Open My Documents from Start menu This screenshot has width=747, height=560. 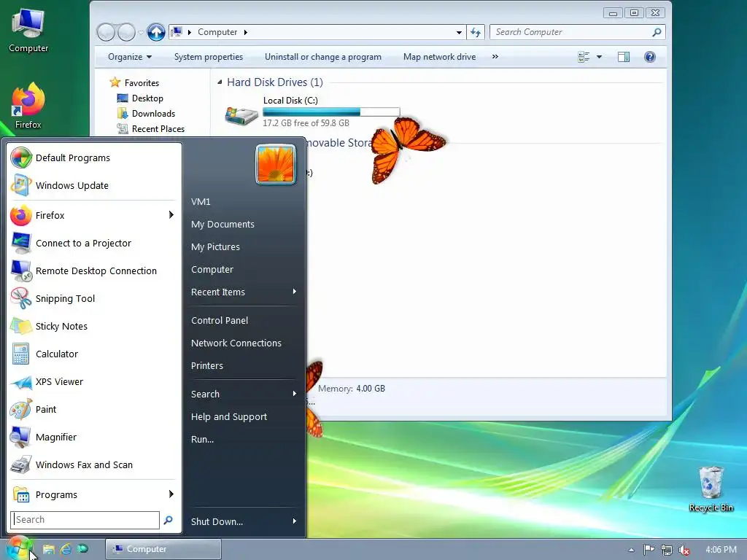[x=222, y=225]
